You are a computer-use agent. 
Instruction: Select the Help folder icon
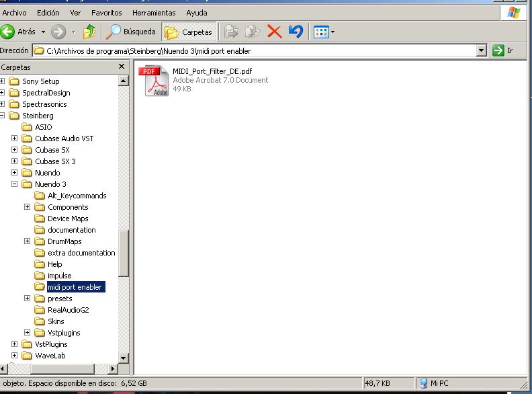[40, 264]
